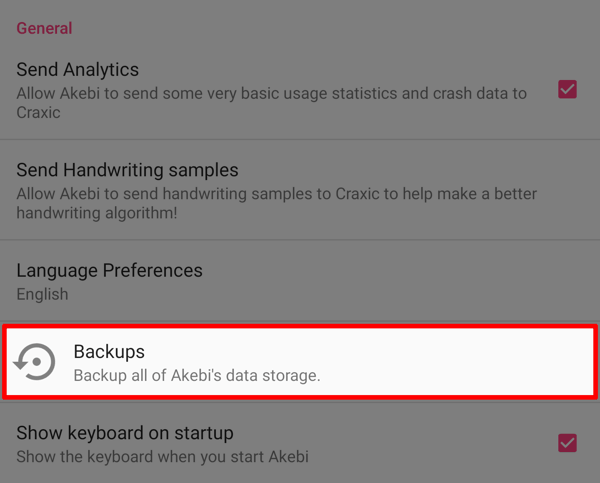Tap the Backups restore-clock icon

pyautogui.click(x=34, y=362)
